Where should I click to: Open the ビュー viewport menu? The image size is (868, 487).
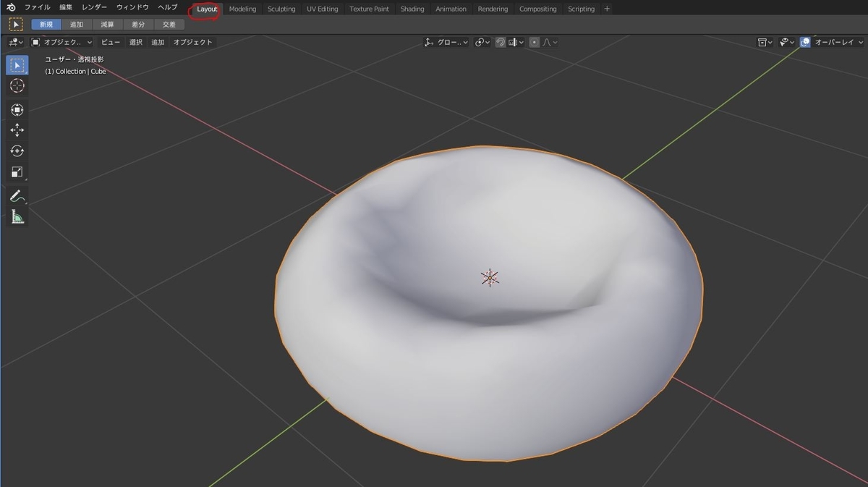[111, 43]
